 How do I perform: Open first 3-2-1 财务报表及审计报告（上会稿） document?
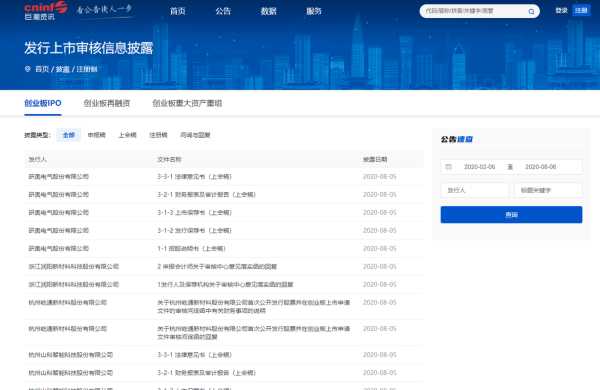tap(207, 195)
